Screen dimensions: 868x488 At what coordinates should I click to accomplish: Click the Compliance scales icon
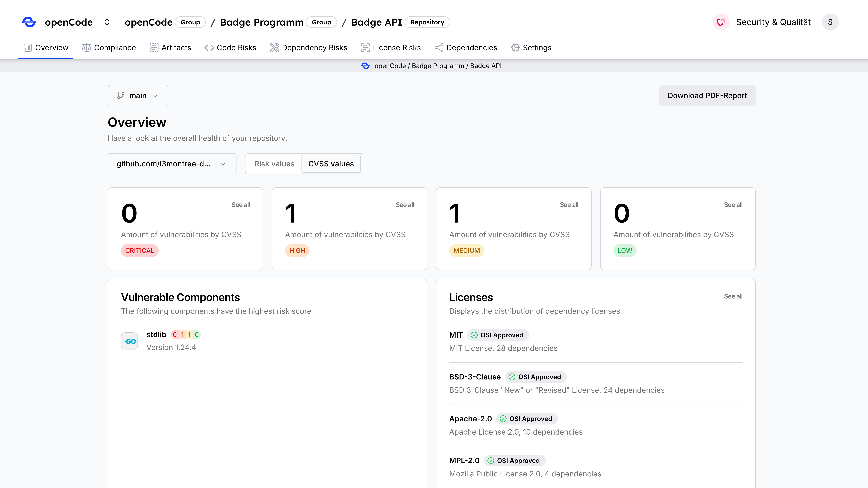point(87,48)
